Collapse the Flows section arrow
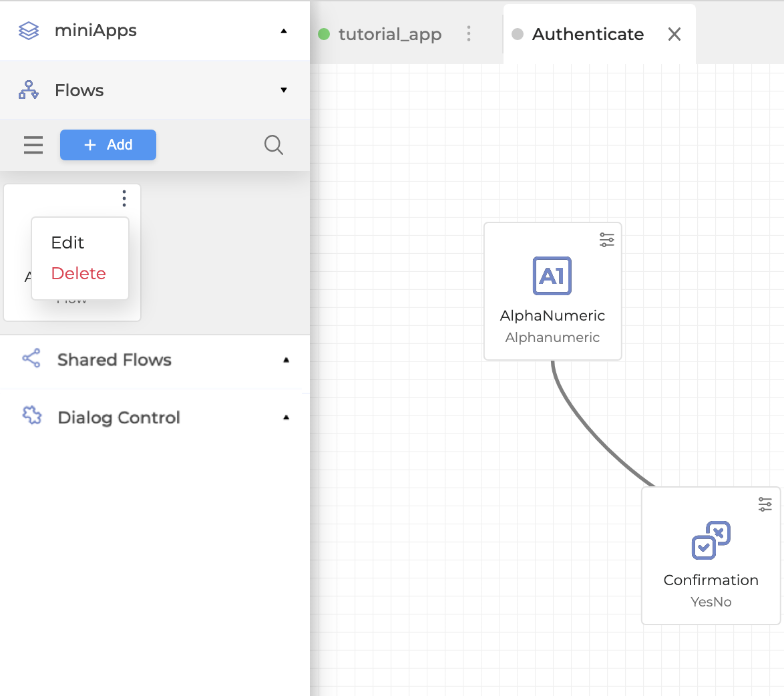The width and height of the screenshot is (784, 696). click(x=284, y=90)
